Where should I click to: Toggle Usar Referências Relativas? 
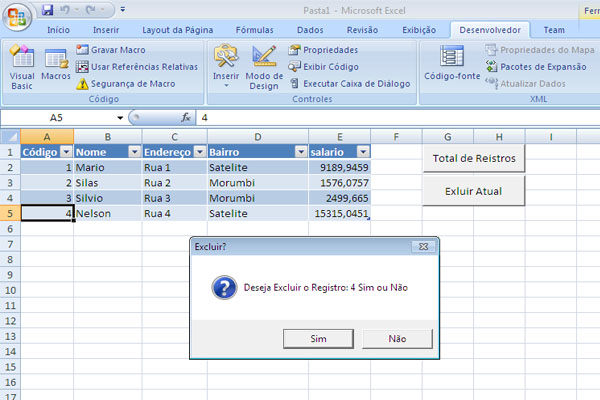tap(137, 67)
